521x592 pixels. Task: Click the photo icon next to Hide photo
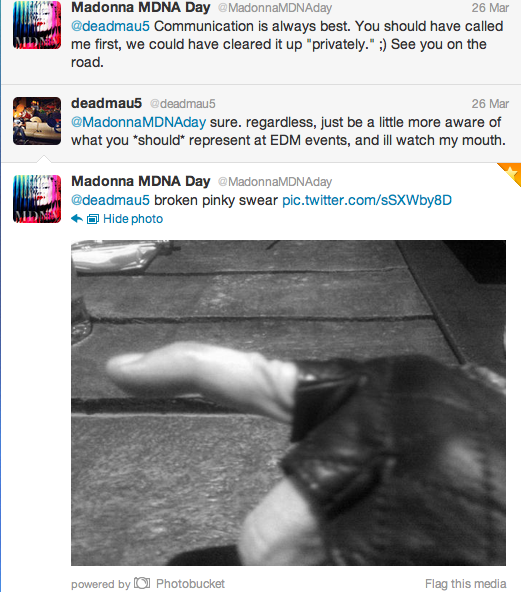click(x=93, y=219)
